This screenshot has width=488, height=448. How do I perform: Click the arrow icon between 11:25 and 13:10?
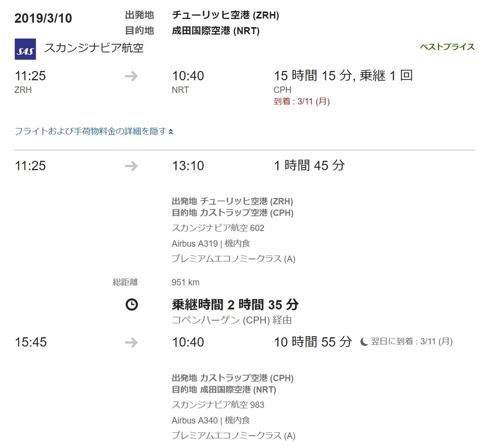click(x=132, y=166)
